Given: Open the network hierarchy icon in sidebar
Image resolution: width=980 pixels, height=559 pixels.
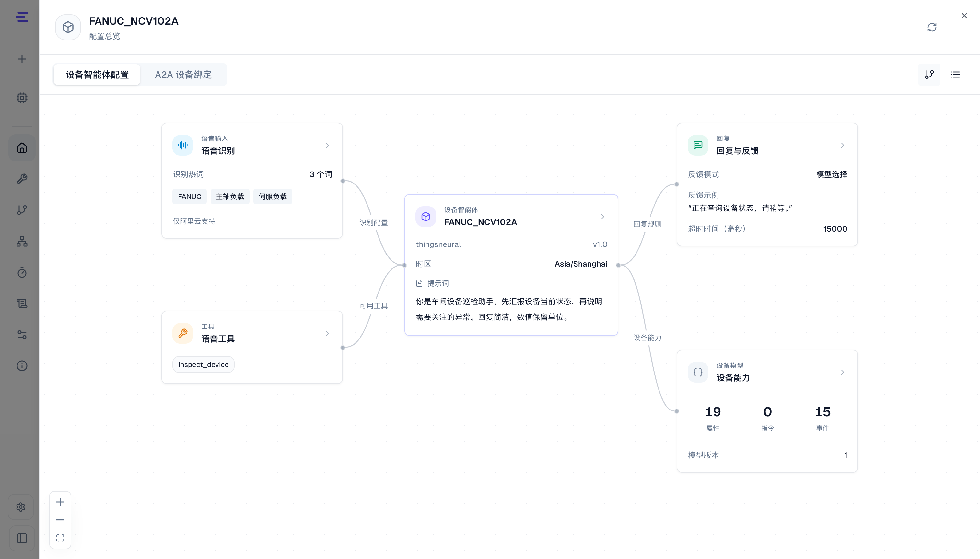Looking at the screenshot, I should (x=22, y=241).
